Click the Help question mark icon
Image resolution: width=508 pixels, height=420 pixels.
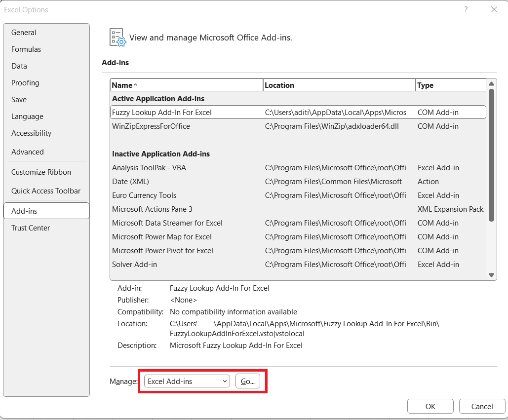466,10
